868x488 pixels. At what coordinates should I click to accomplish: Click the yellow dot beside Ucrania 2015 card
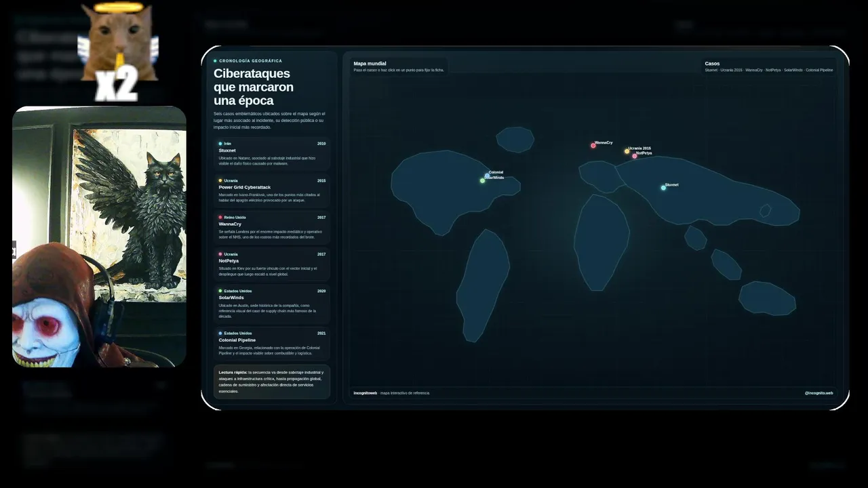[220, 181]
